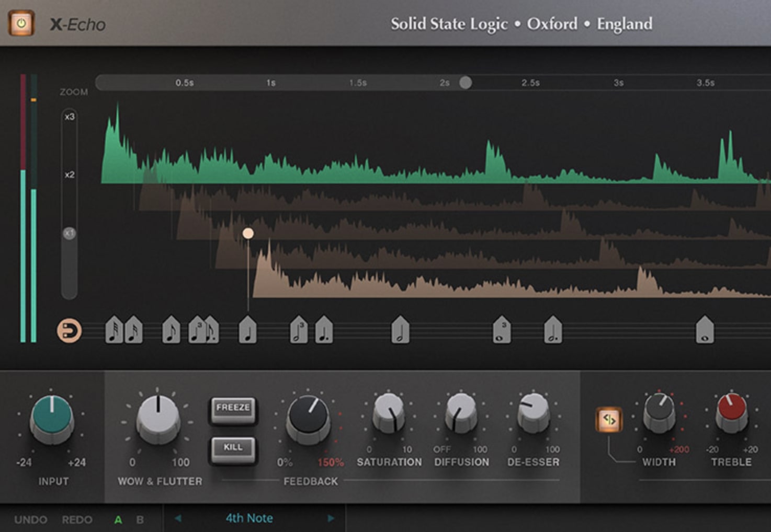771x532 pixels.
Task: Click the zoom slider x1 handle
Action: point(69,233)
